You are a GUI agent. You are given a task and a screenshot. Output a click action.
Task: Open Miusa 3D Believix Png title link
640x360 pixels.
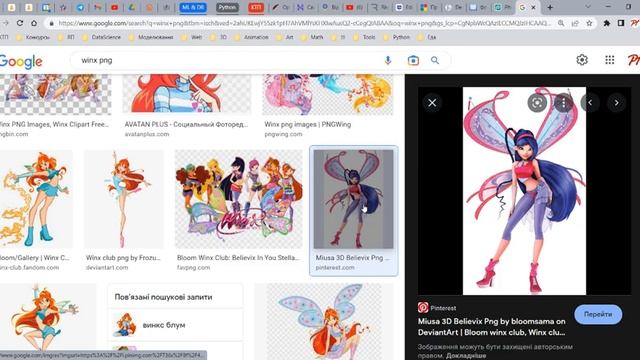point(492,327)
